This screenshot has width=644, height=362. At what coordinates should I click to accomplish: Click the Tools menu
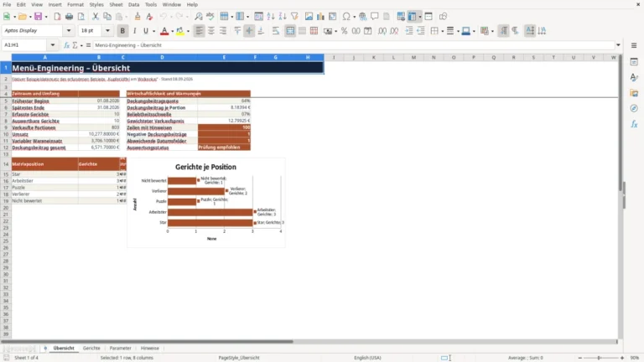coord(151,4)
